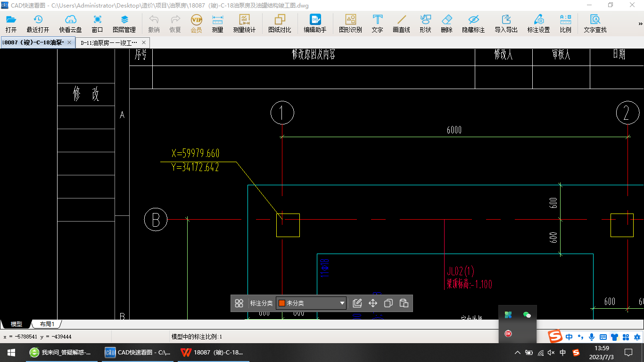The width and height of the screenshot is (644, 362).
Task: Toggle Sogou 中 Chinese/English mode on IME bar
Action: (570, 337)
